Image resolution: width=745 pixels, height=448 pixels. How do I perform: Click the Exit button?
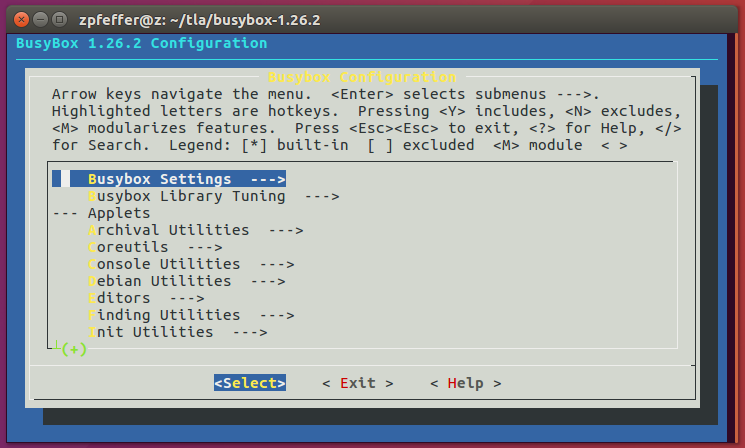pyautogui.click(x=357, y=383)
